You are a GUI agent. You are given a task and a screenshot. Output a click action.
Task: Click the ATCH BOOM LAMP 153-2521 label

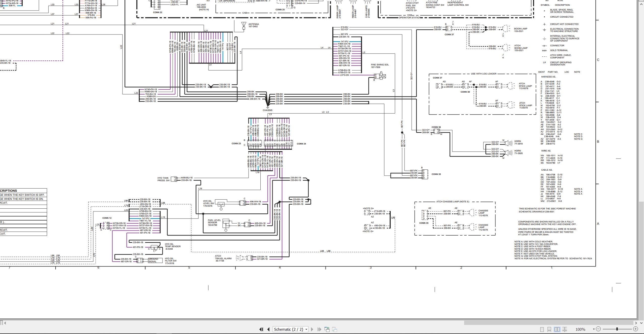tap(520, 48)
